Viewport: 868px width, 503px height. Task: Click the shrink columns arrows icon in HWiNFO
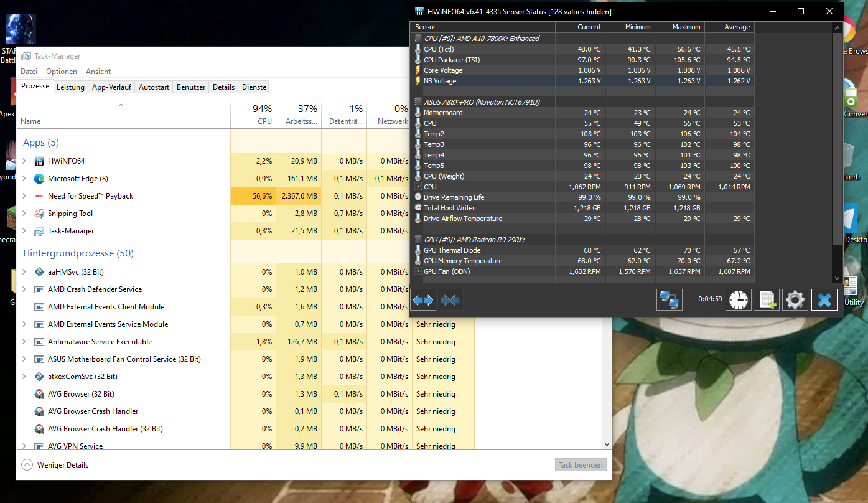coord(450,300)
